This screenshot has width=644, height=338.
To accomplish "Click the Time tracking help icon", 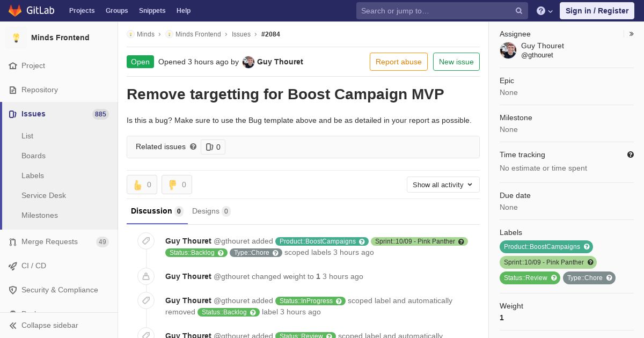I will (x=631, y=155).
